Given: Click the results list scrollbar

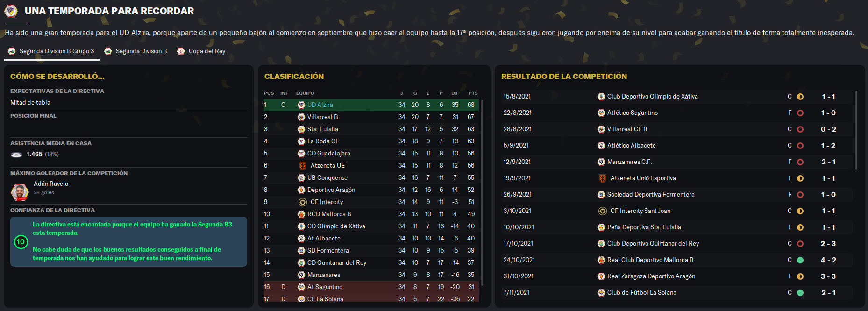Looking at the screenshot, I should pyautogui.click(x=856, y=130).
